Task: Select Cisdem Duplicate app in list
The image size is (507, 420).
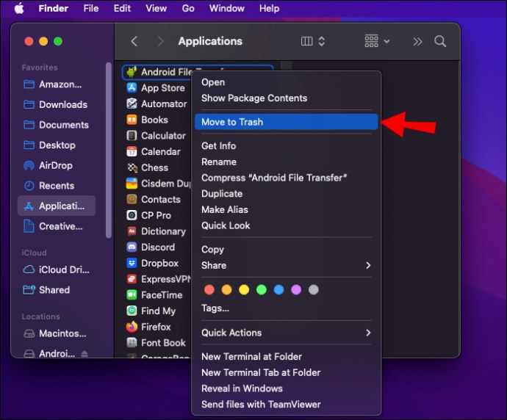Action: (159, 183)
